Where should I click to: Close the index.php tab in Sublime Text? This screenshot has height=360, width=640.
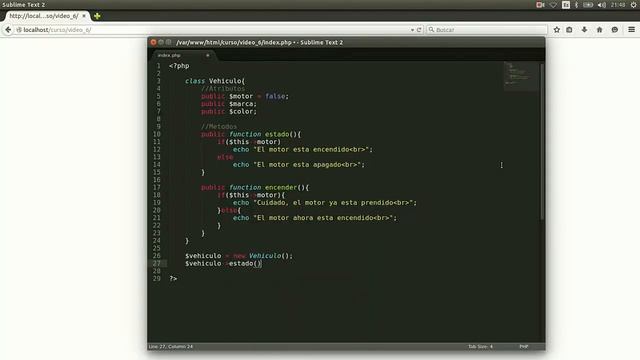pyautogui.click(x=208, y=55)
